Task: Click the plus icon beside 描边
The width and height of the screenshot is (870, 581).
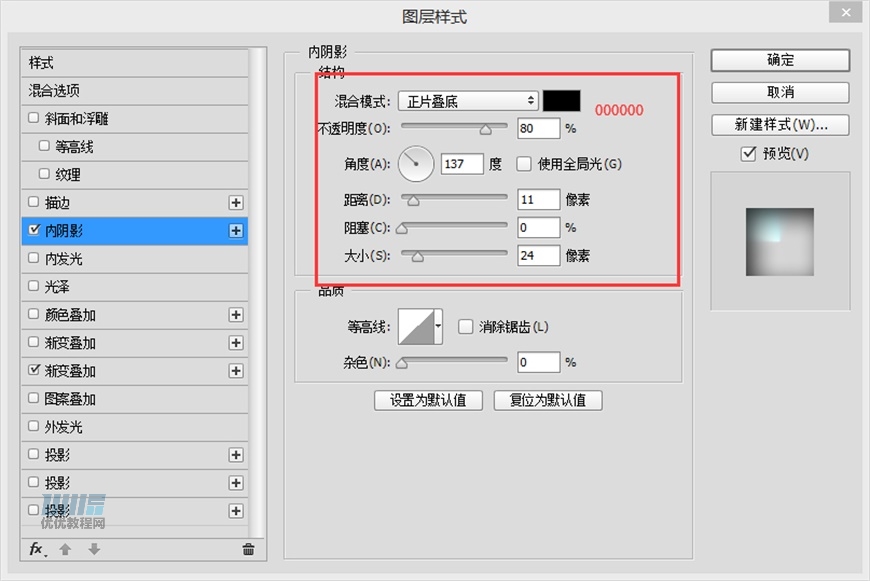Action: point(236,203)
